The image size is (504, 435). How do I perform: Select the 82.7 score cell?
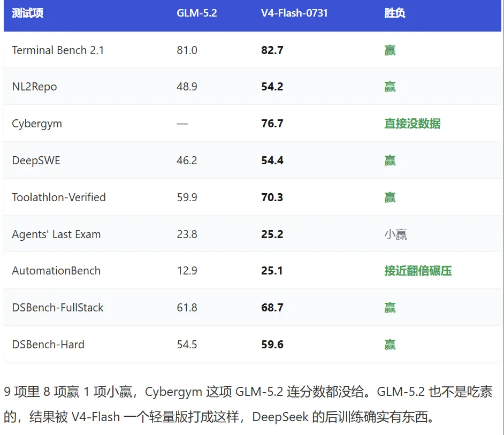[272, 50]
